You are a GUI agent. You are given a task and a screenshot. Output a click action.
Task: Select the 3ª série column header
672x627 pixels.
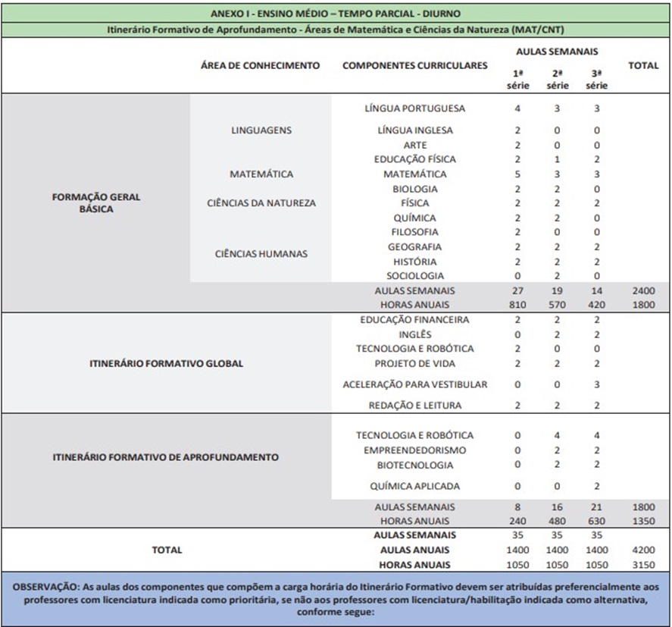[x=596, y=79]
